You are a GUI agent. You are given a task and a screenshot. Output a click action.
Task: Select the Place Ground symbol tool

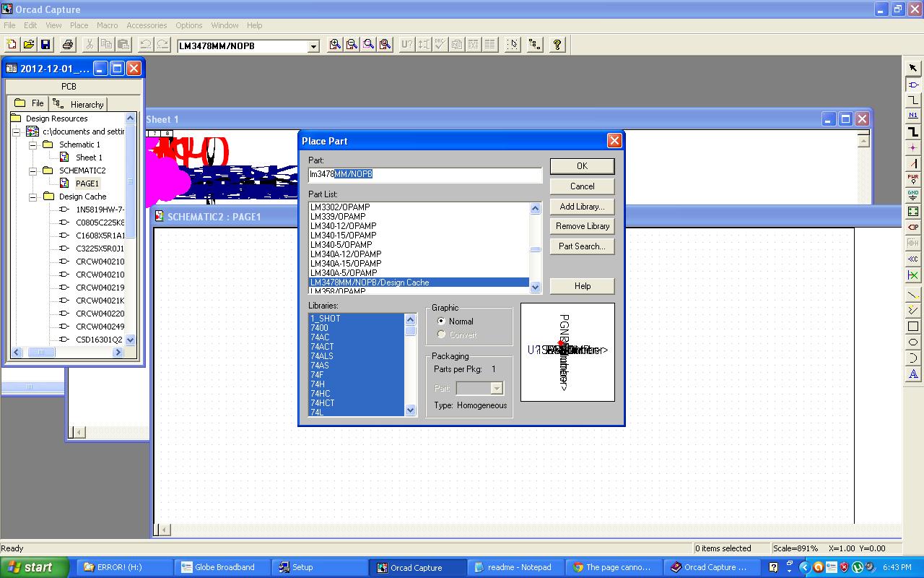(x=912, y=193)
